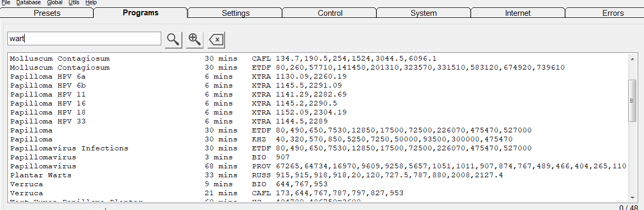Select Molluscum Contagiosum CAFL program
Viewport: 644px width, 210px height.
(x=318, y=59)
